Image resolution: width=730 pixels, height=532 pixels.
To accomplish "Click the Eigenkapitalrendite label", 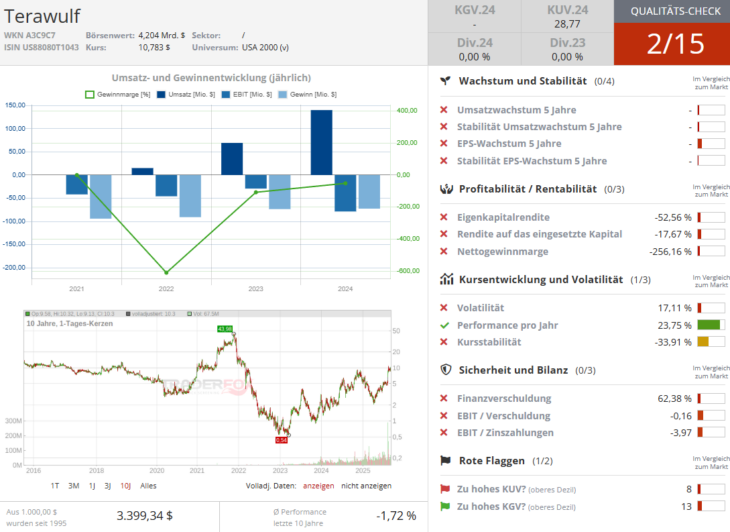I will click(x=503, y=217).
